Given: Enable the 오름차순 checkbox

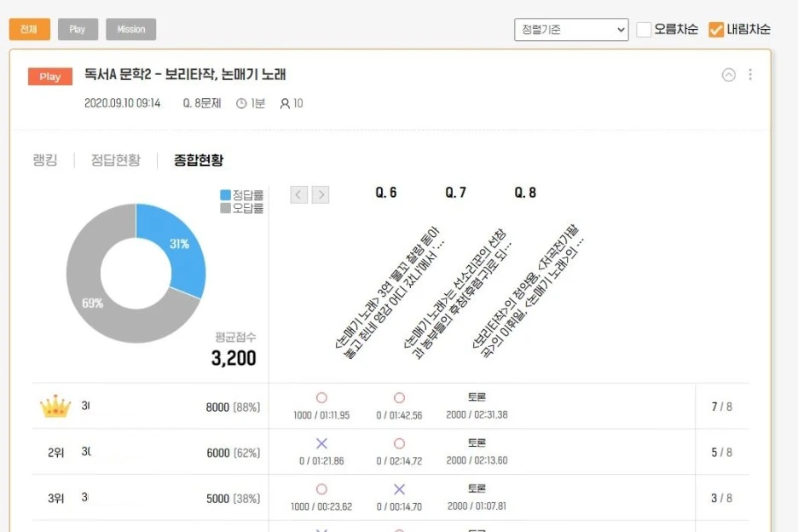Looking at the screenshot, I should coord(644,30).
